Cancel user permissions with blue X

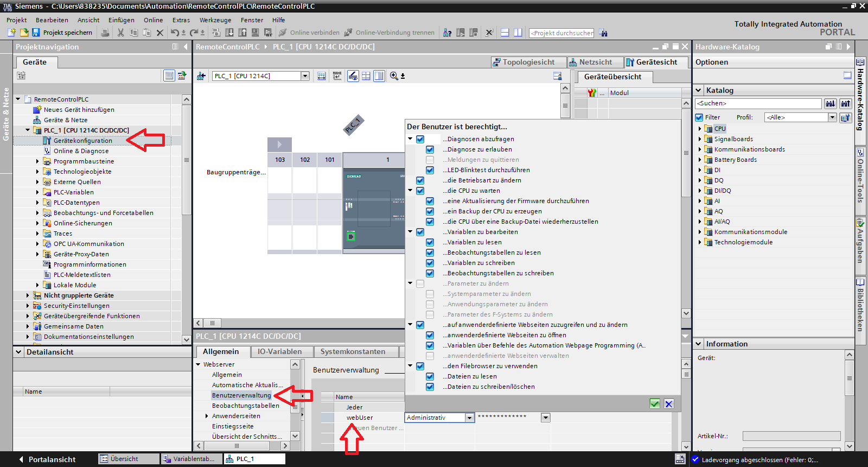(669, 403)
